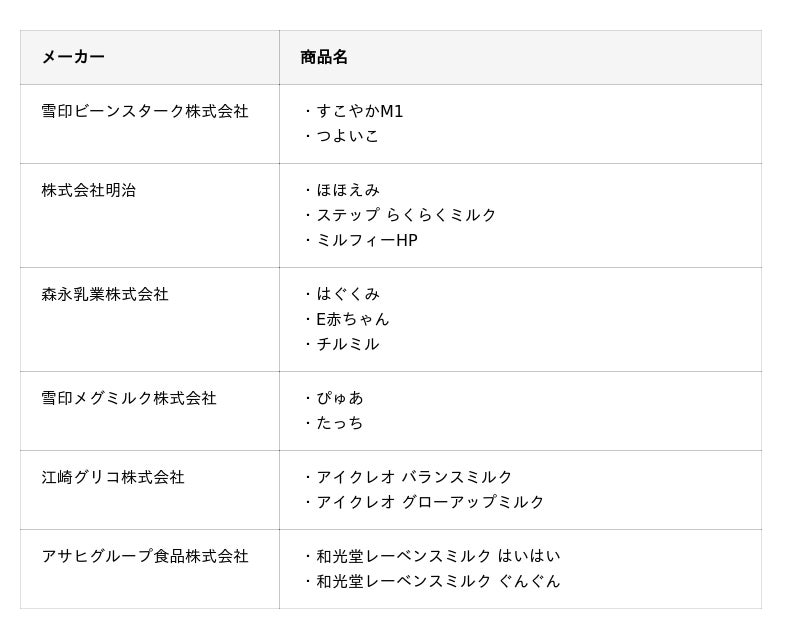Click the すこやかM1 product entry

pyautogui.click(x=359, y=111)
